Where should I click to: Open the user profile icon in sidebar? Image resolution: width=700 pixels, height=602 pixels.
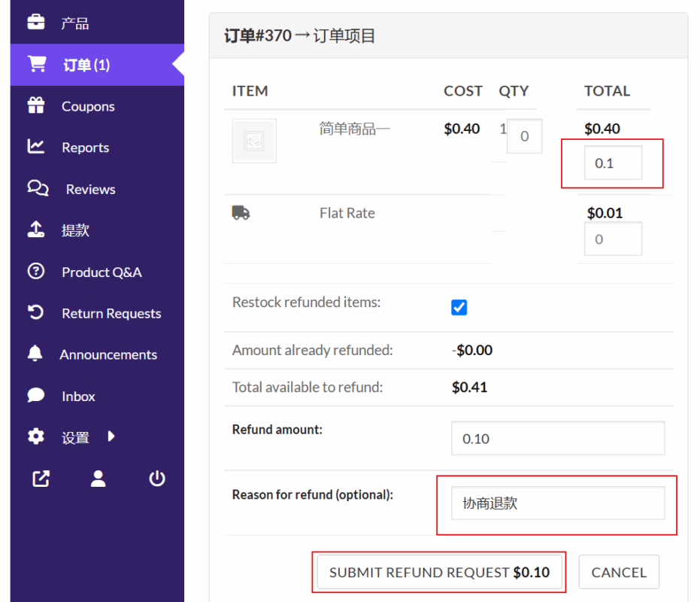pyautogui.click(x=98, y=479)
